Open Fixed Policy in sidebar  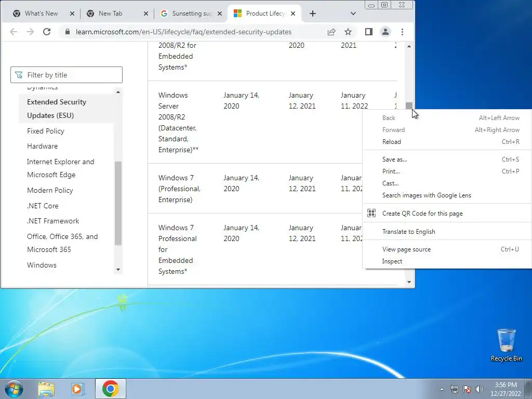[46, 131]
